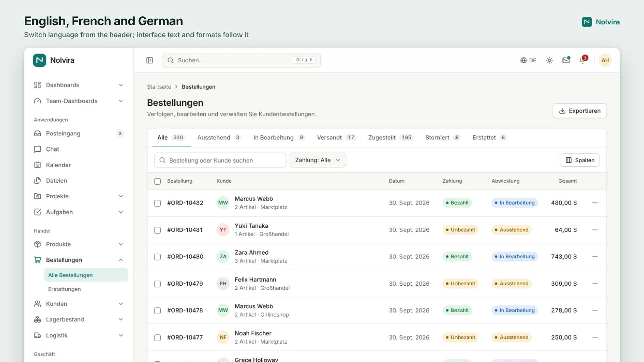The image size is (644, 362).
Task: Open Erstattungen under Bestellungen
Action: point(86,289)
